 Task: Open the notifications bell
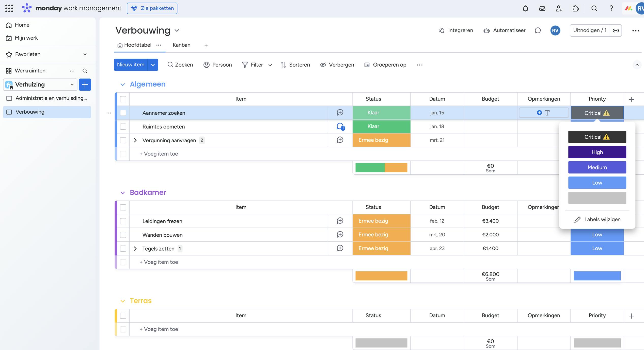coord(525,8)
